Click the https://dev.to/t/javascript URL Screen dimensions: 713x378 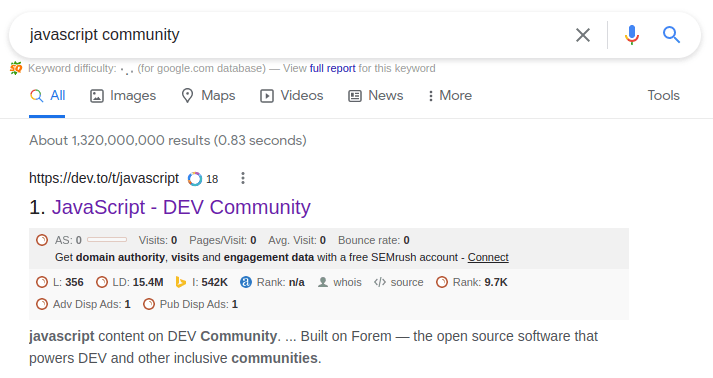(104, 178)
